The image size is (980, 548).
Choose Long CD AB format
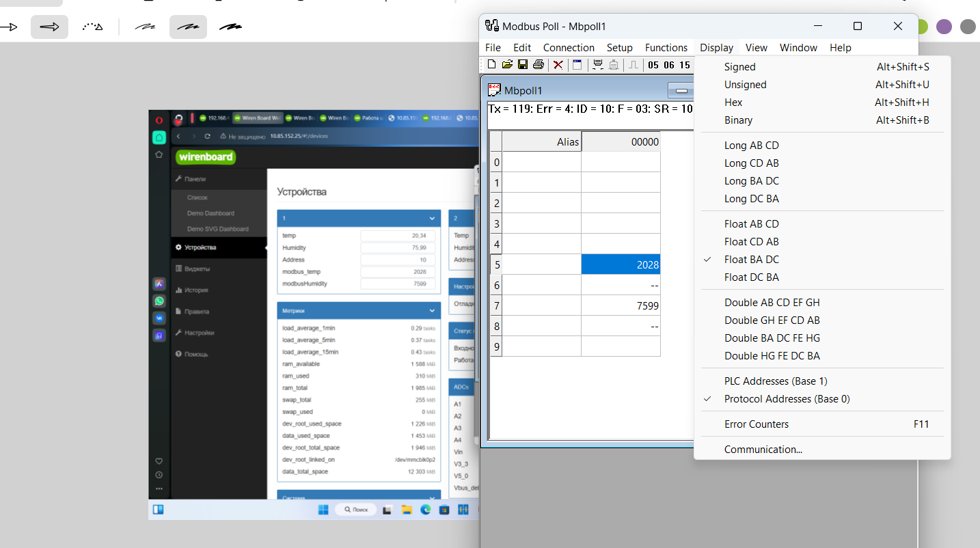click(751, 163)
